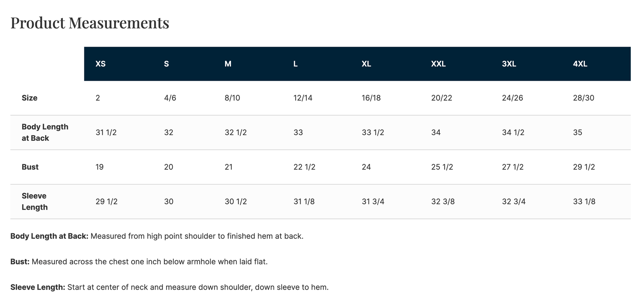Image resolution: width=644 pixels, height=300 pixels.
Task: Select the 12/14 size cell
Action: (x=303, y=98)
